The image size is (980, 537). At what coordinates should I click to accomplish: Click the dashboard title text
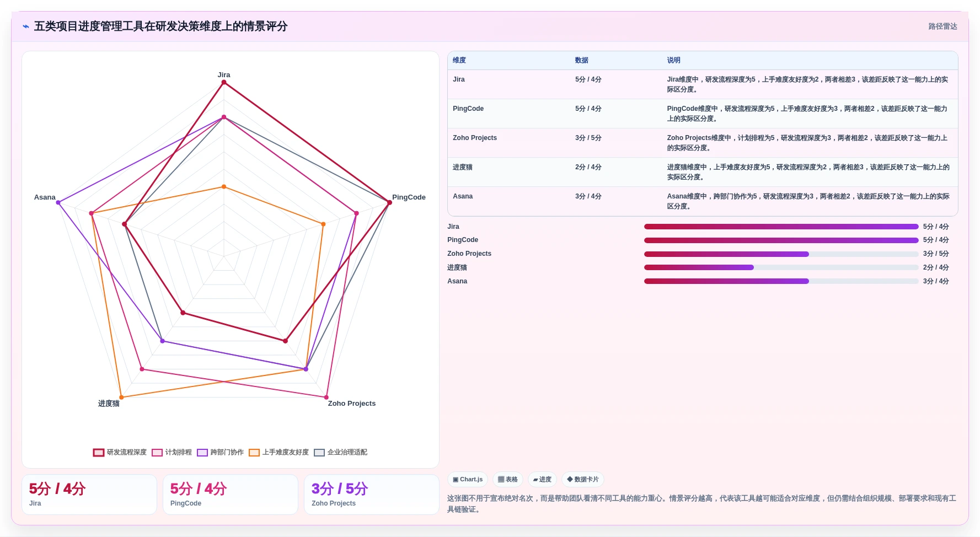160,26
